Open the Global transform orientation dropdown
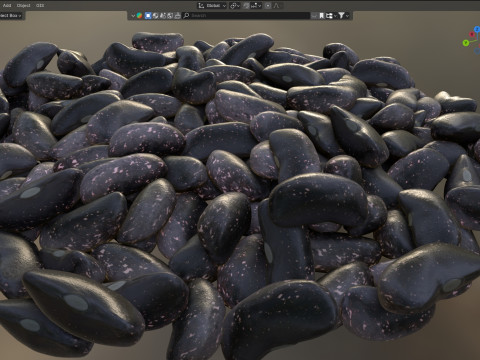The image size is (480, 360). [212, 6]
